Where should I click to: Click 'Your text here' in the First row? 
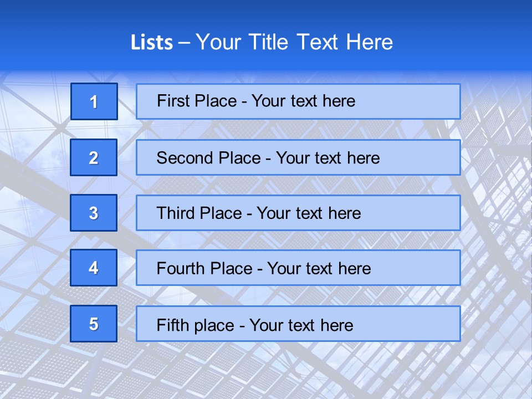[x=303, y=101]
